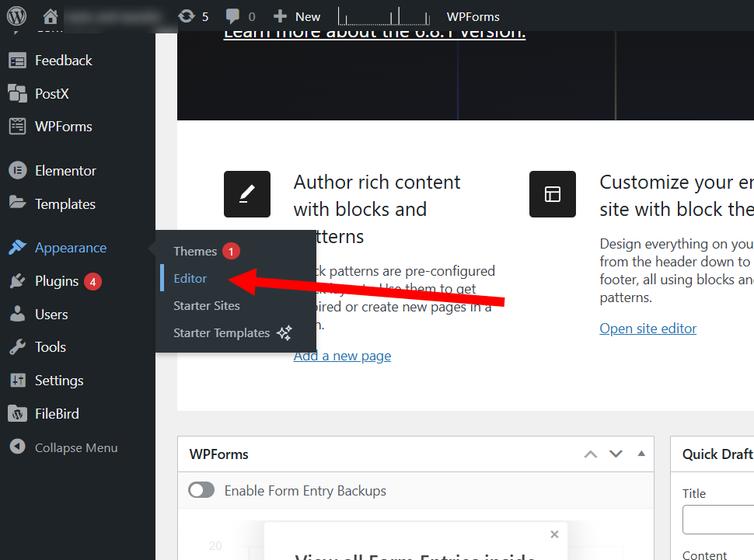Click the Feedback sidebar icon
This screenshot has height=560, width=754.
[18, 61]
